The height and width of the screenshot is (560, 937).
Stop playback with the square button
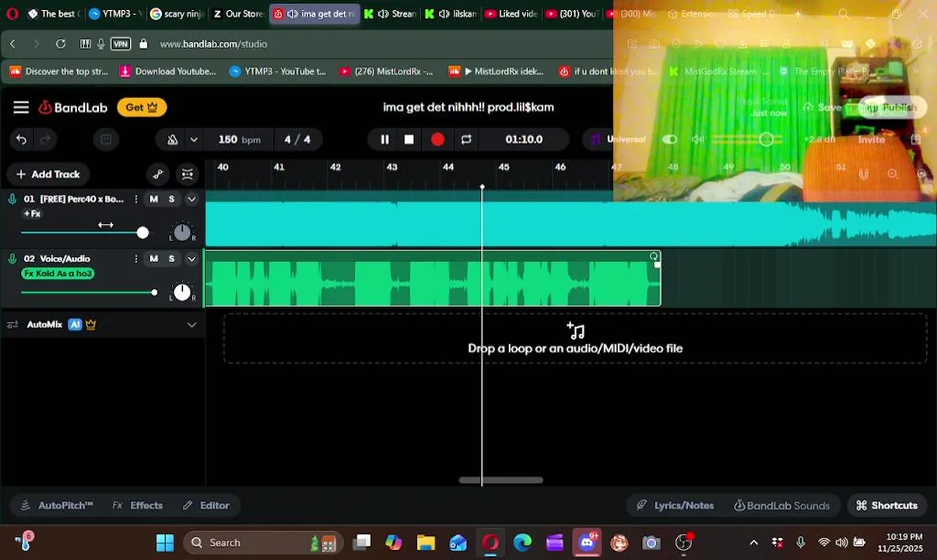coord(409,139)
